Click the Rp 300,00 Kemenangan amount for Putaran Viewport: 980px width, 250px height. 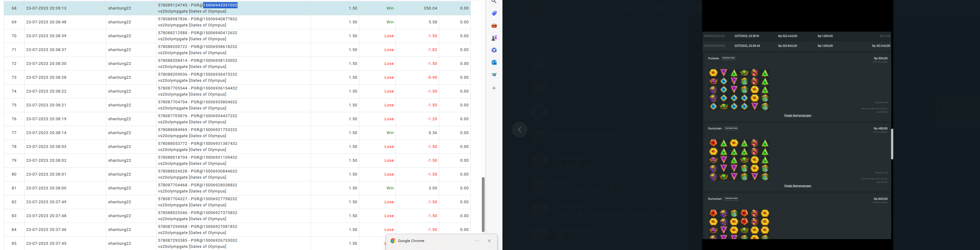[880, 58]
